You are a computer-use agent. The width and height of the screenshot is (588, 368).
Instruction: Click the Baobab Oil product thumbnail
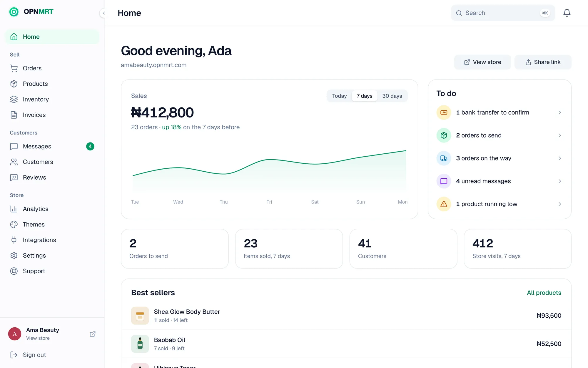[140, 344]
